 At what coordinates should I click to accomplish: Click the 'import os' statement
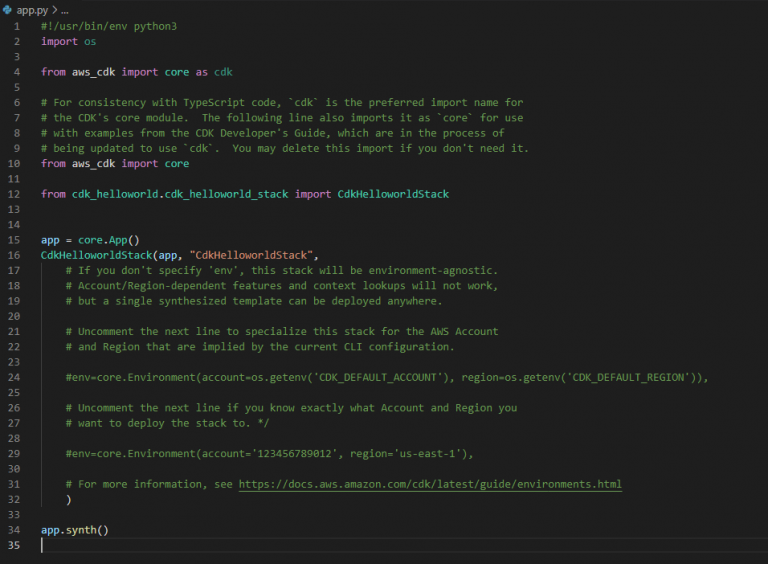pos(68,41)
